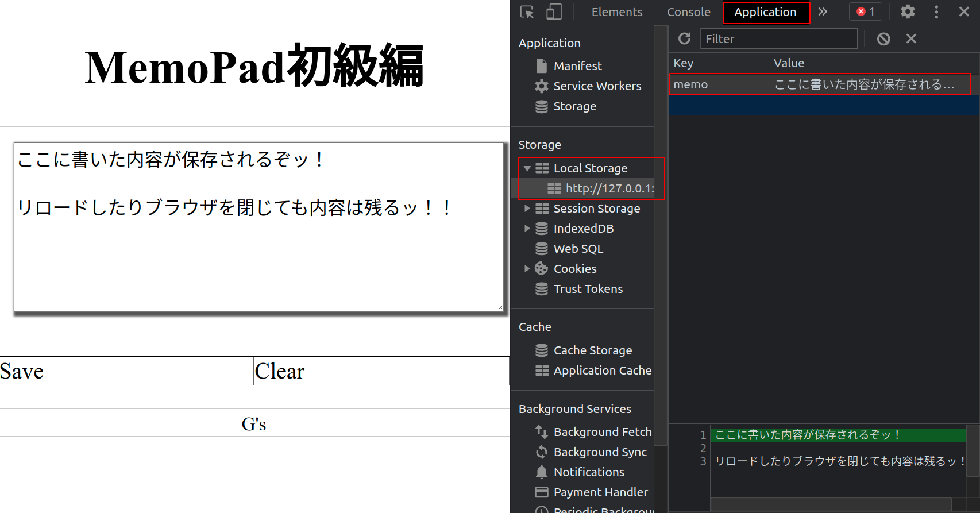This screenshot has width=980, height=513.
Task: Click the sidebar vertical scrollbar
Action: pos(661,236)
